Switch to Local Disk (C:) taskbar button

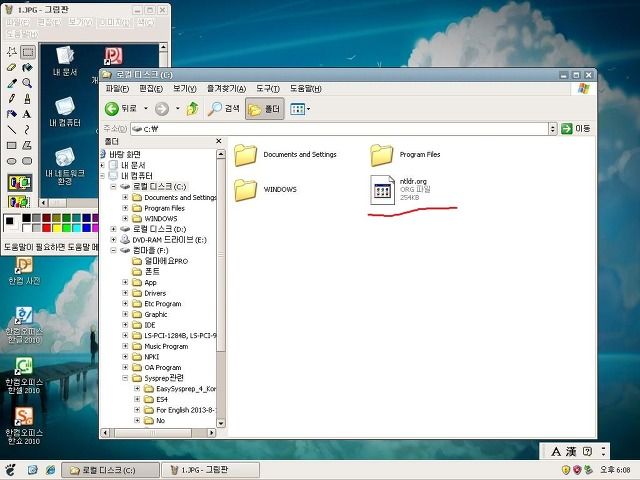[110, 470]
